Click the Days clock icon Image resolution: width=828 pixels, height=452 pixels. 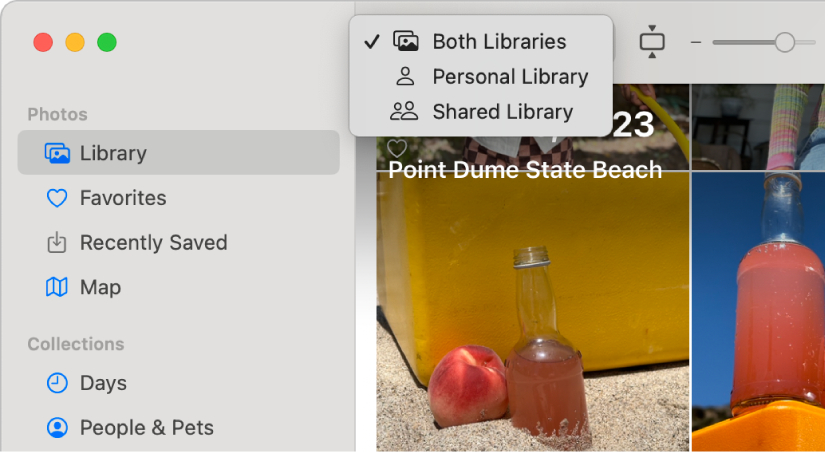click(x=57, y=383)
